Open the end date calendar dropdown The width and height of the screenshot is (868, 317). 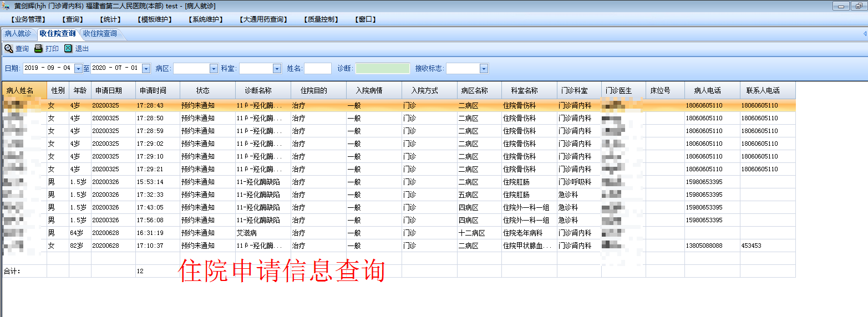pos(146,68)
